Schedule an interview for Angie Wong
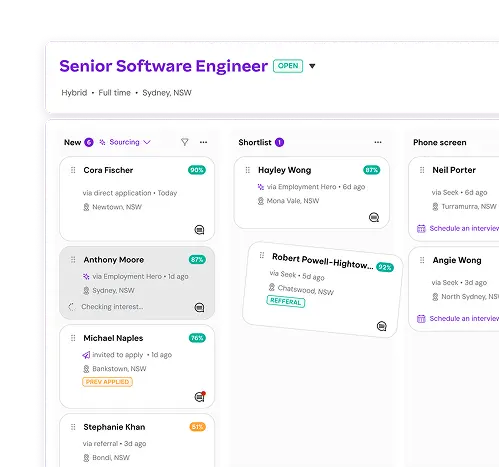 pos(464,319)
